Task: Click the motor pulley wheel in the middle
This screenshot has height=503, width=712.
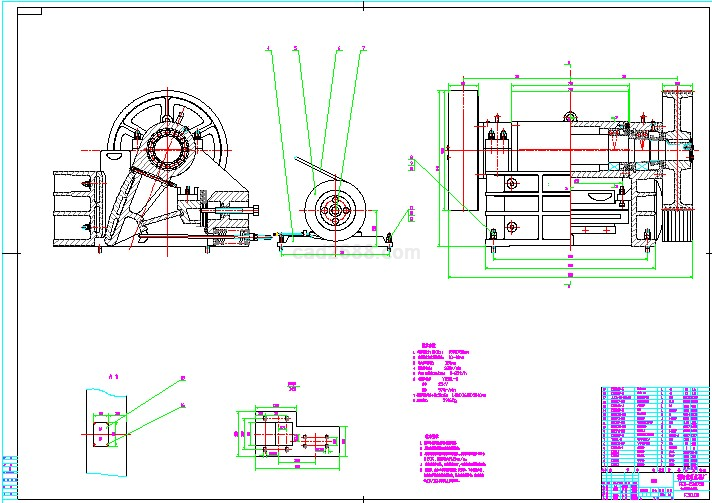Action: (x=338, y=209)
